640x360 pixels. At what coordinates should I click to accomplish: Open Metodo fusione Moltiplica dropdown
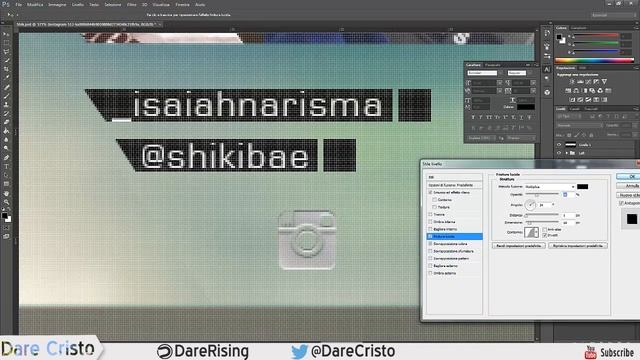pyautogui.click(x=550, y=187)
